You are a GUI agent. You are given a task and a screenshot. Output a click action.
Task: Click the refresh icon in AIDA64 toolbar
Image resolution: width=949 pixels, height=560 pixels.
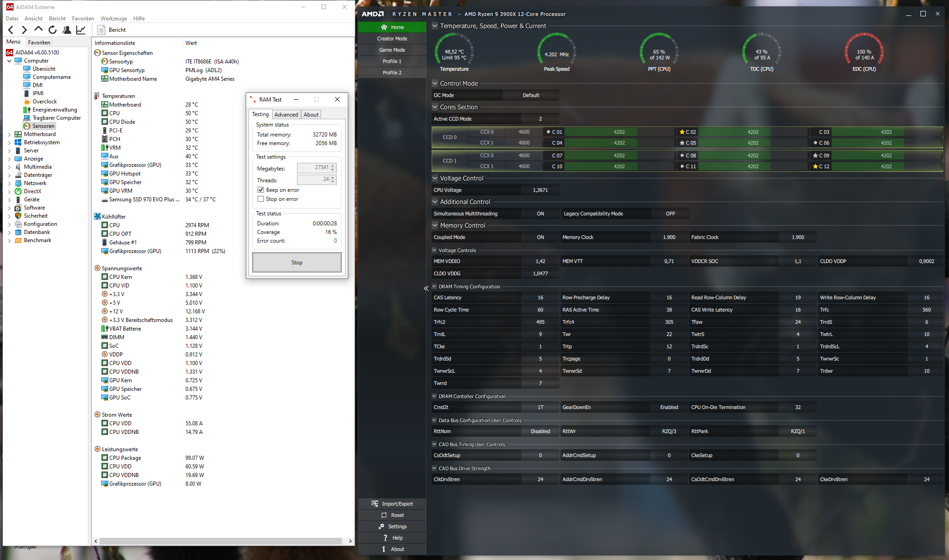pyautogui.click(x=53, y=30)
